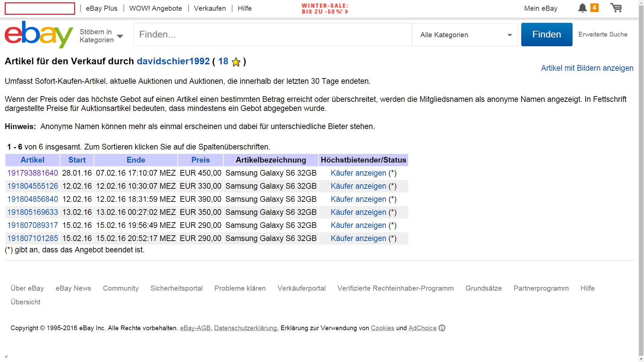The image size is (644, 362).
Task: Open the notifications bell icon
Action: tap(582, 8)
